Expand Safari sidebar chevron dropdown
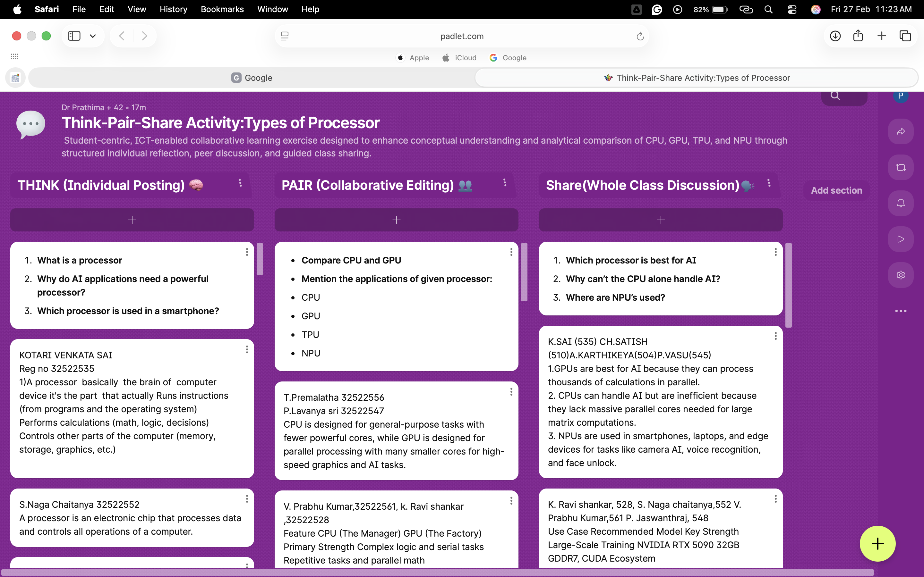 [92, 36]
